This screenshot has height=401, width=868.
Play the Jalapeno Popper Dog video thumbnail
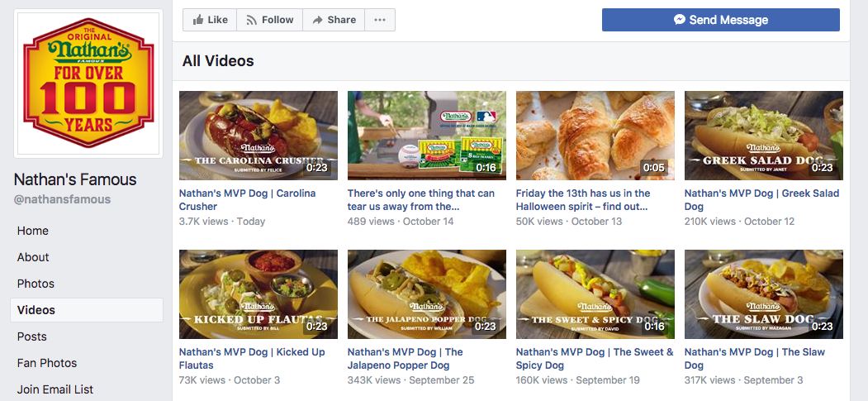(x=427, y=294)
